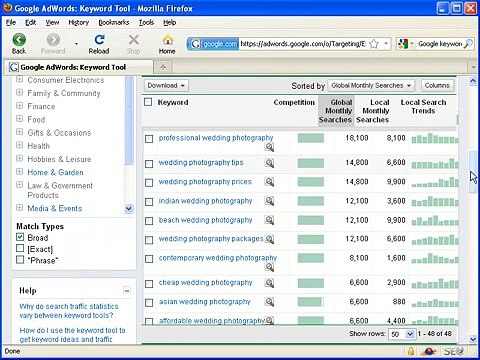Expand the Consumer Electronics category
Viewport: 480px width, 360px height.
[20, 80]
